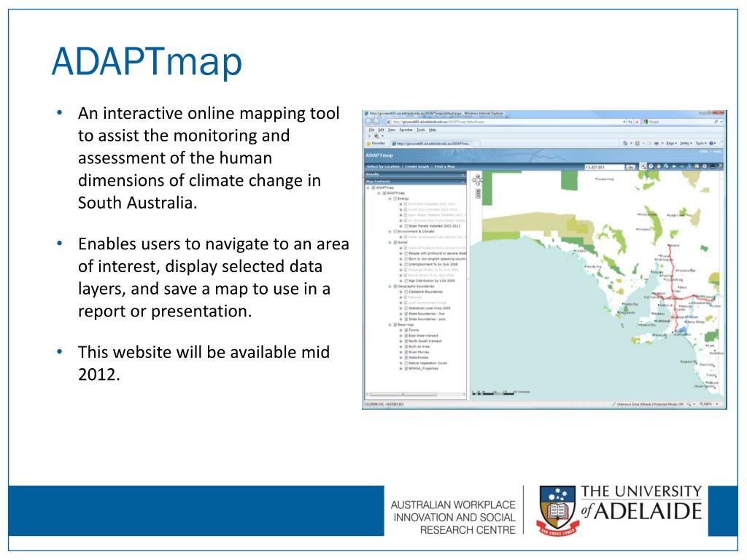This screenshot has width=747, height=560.
Task: Open the Help menu in the menu bar
Action: pos(433,130)
